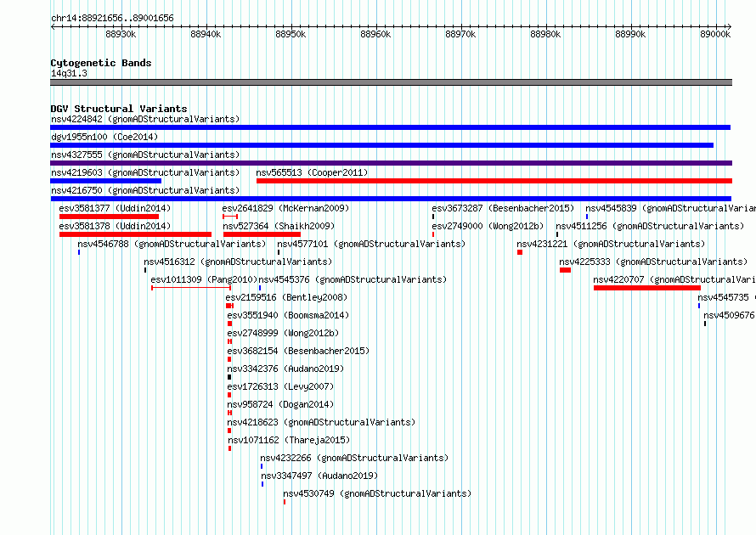Click the Cytogenetic Bands track title

coord(101,63)
